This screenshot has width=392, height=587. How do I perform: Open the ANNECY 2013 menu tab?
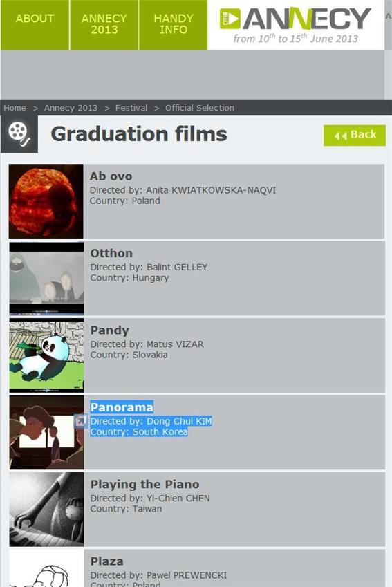point(104,25)
